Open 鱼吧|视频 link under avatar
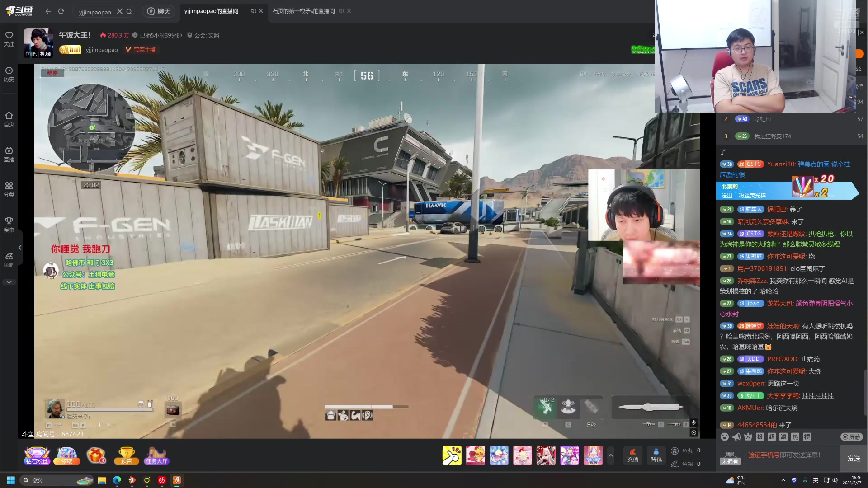 point(38,54)
